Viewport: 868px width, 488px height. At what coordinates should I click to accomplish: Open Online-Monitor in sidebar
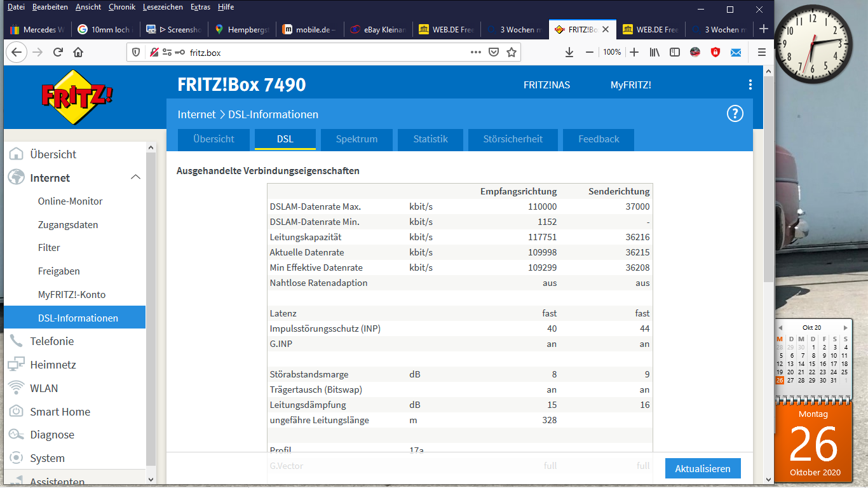click(x=70, y=201)
